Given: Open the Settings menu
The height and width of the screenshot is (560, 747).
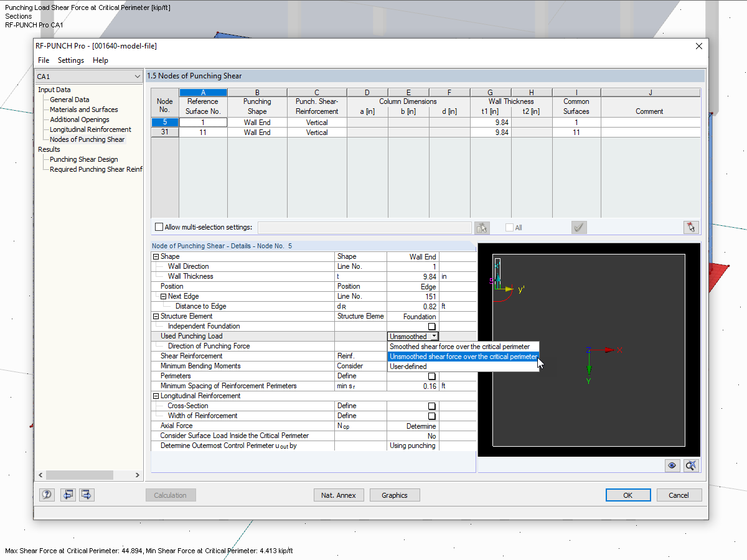Looking at the screenshot, I should [70, 60].
